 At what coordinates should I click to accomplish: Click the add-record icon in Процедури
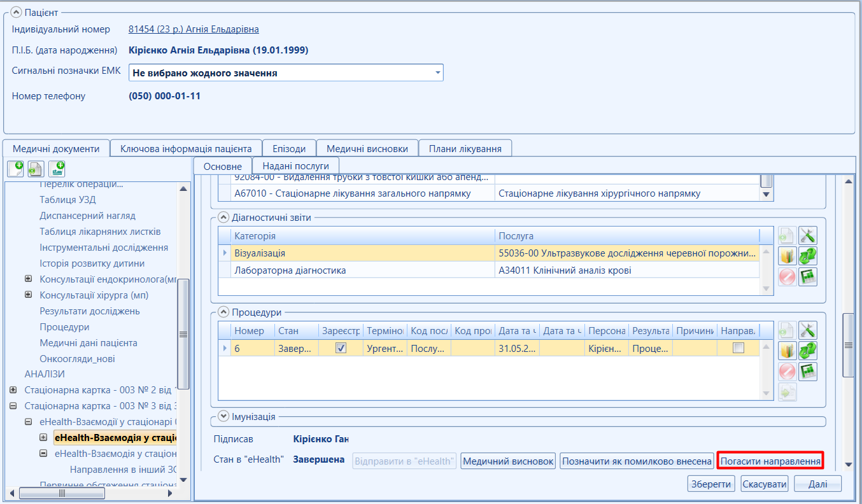788,330
